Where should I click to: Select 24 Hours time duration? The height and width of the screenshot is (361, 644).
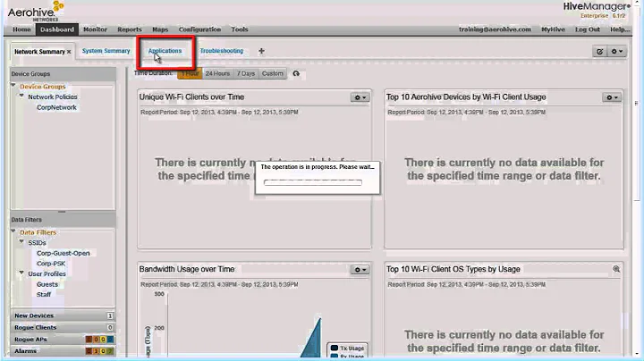[x=217, y=73]
